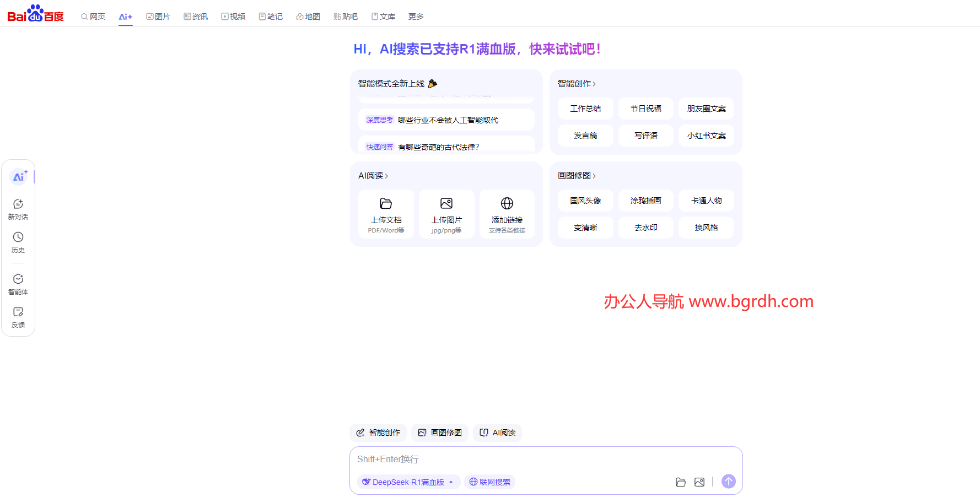This screenshot has height=497, width=980.
Task: Click the file attachment icon near input box
Action: pos(681,482)
